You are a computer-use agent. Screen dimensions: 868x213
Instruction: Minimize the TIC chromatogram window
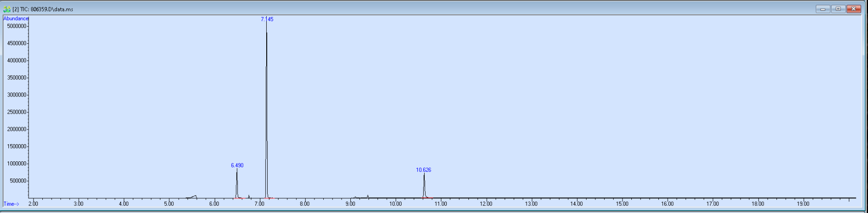(x=823, y=9)
